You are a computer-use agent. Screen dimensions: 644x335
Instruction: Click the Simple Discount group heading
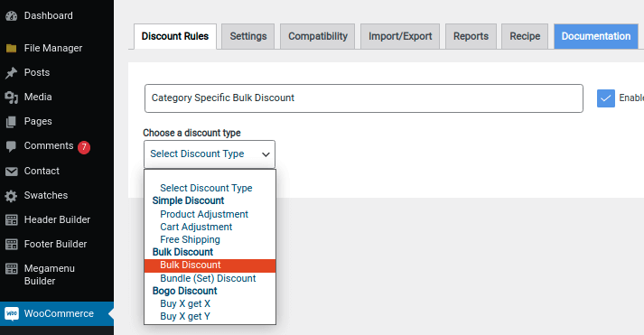[x=188, y=200]
